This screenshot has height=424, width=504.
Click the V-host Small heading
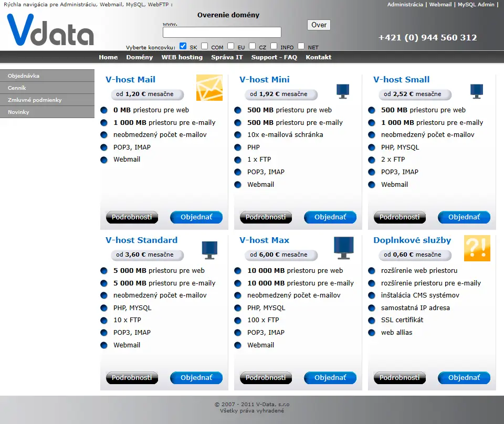pyautogui.click(x=402, y=79)
